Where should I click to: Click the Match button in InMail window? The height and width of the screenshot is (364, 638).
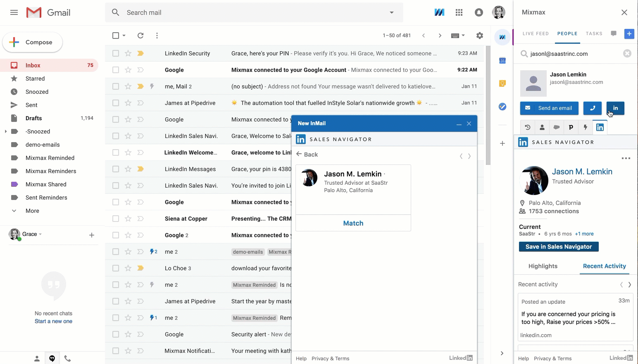(x=353, y=223)
